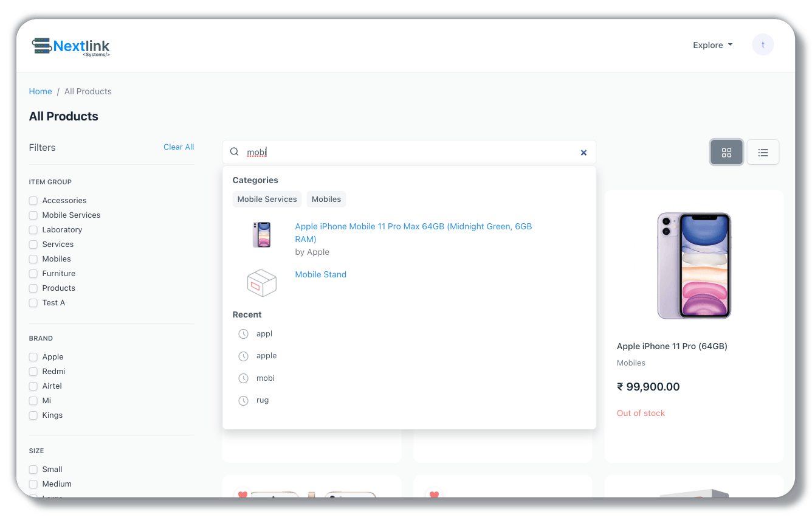Check the Mobile Services filter checkbox
The width and height of the screenshot is (812, 517).
33,215
